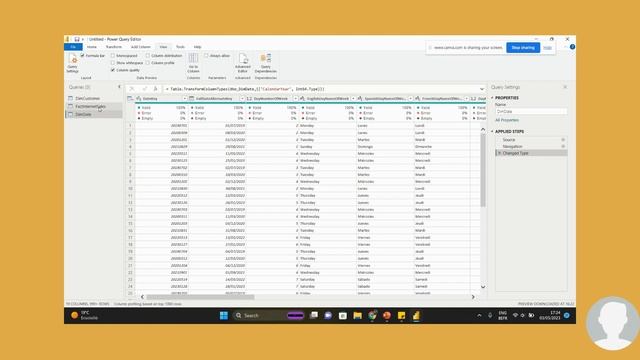Click FrenchDayNameOfWeek column text type icon
The height and width of the screenshot is (360, 640).
[418, 98]
